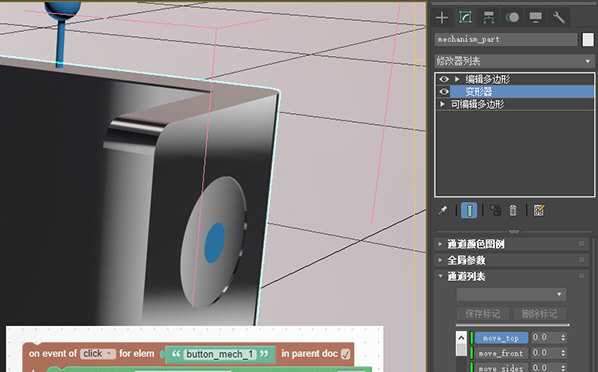
Task: Click the channel list scroll-up arrow
Action: pos(461,338)
